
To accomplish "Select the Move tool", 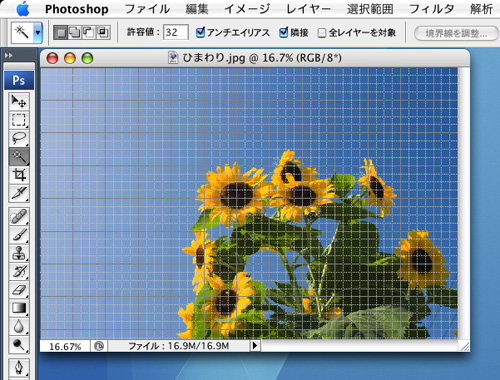I will (19, 101).
